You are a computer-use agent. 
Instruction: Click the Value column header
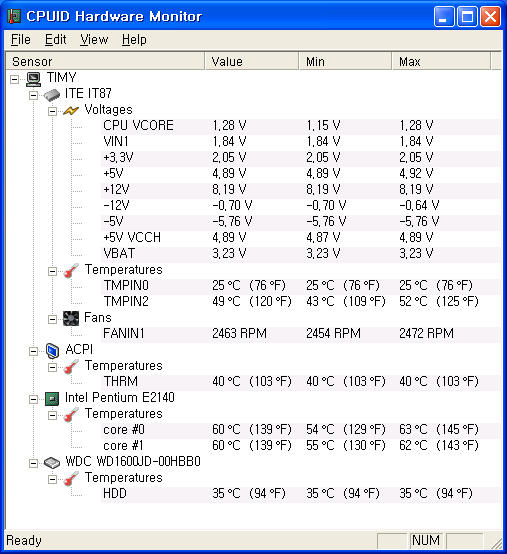point(252,61)
